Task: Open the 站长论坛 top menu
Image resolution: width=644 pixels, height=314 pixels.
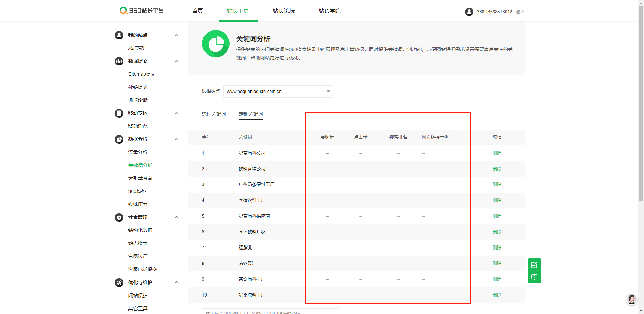Action: [284, 11]
